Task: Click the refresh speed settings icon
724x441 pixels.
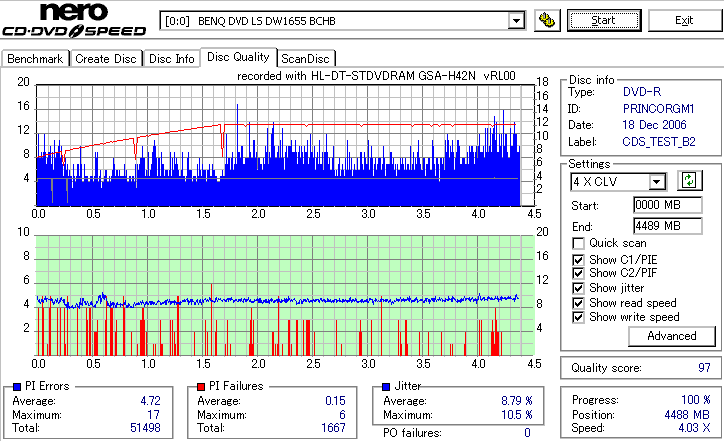Action: 689,181
